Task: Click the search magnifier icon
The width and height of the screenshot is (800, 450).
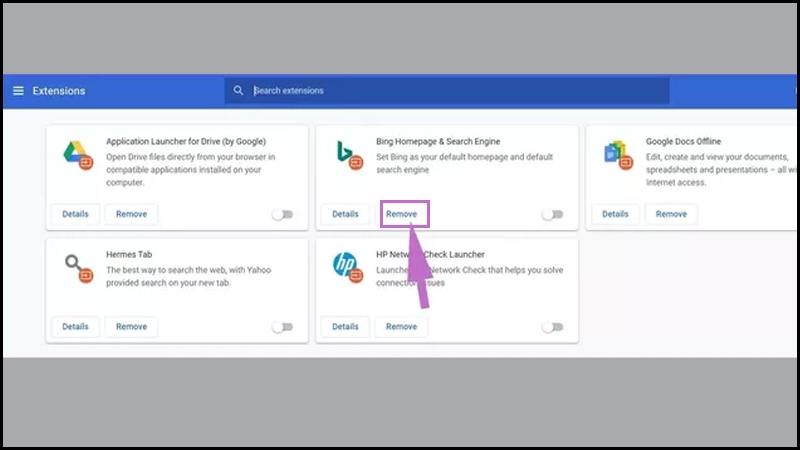Action: [x=238, y=90]
